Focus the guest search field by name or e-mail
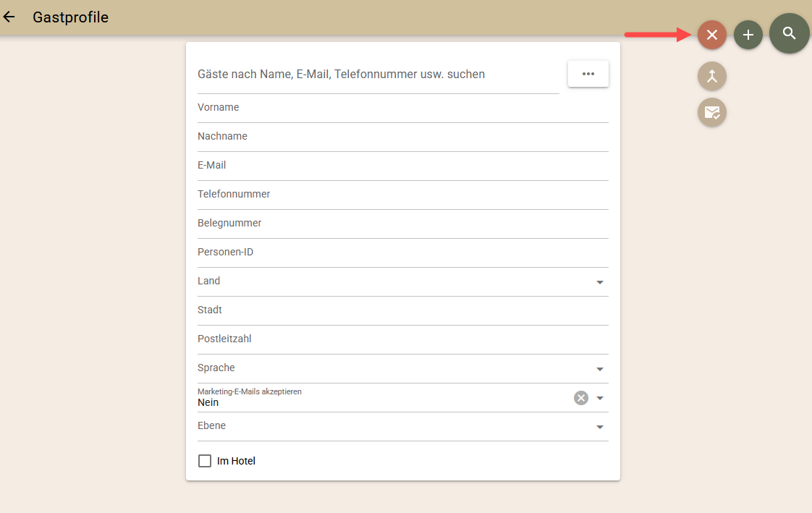This screenshot has height=513, width=812. click(x=378, y=75)
